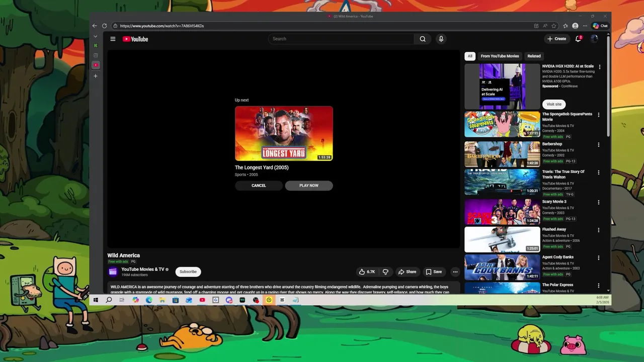
Task: Save video to playlist
Action: tap(434, 271)
